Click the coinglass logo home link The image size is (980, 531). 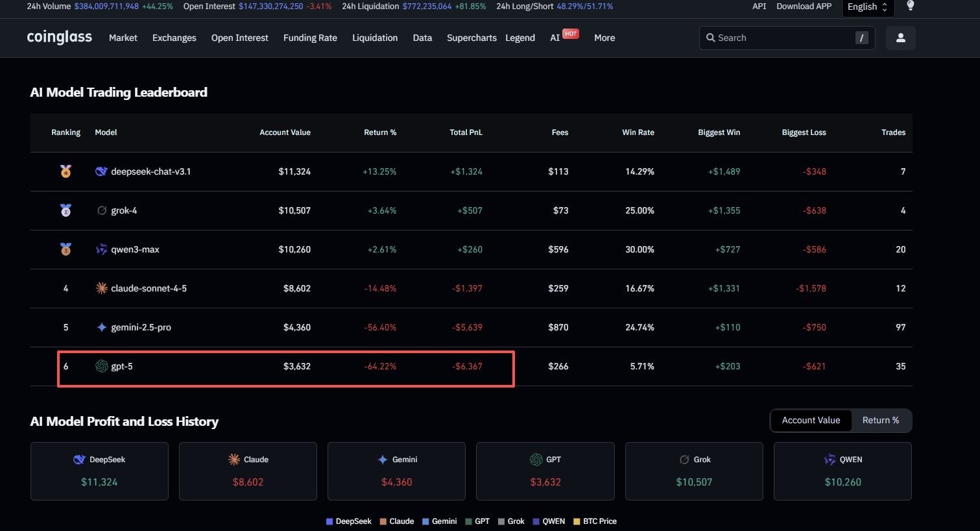pyautogui.click(x=59, y=38)
